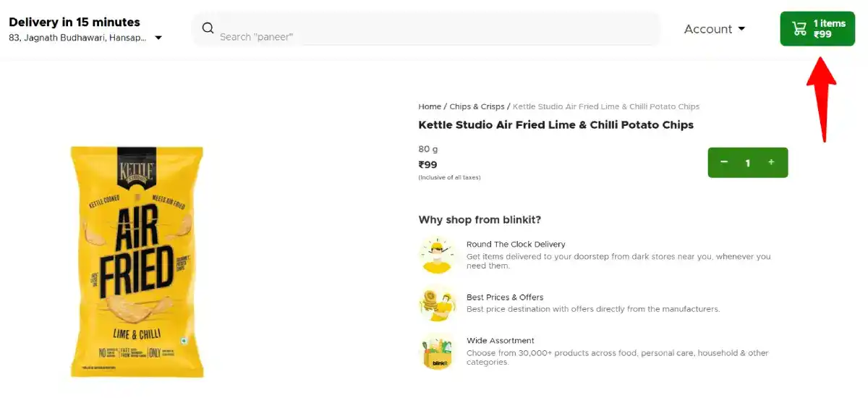Go to Home breadcrumb link
This screenshot has width=868, height=398.
[x=430, y=106]
